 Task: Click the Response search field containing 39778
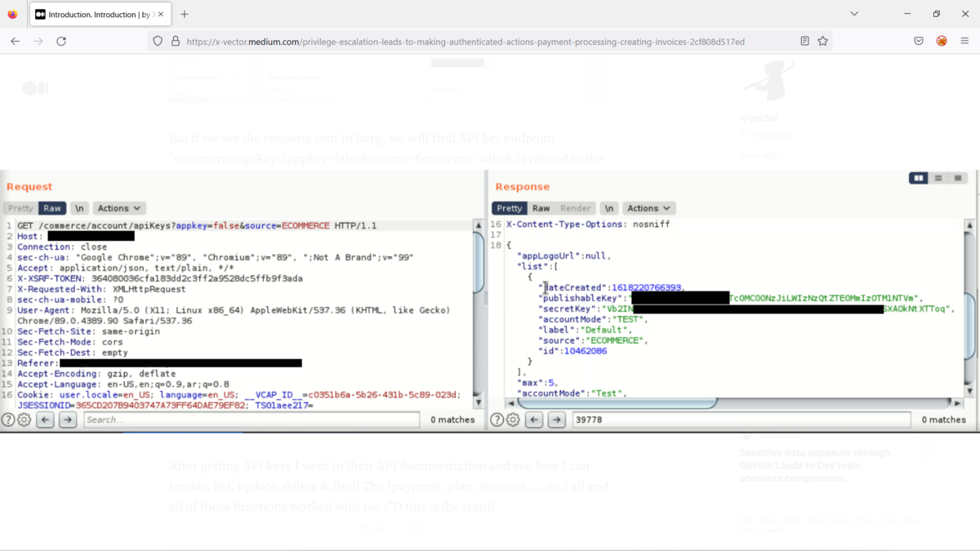[x=742, y=420]
